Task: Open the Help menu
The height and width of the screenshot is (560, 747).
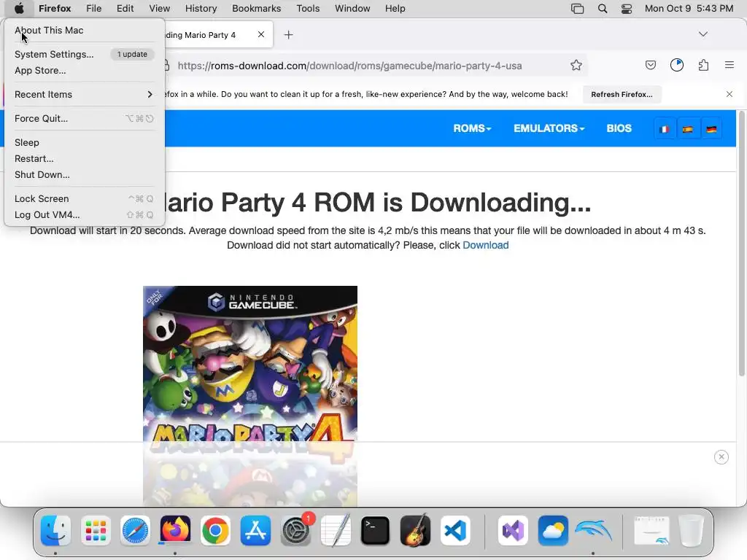Action: pos(395,9)
